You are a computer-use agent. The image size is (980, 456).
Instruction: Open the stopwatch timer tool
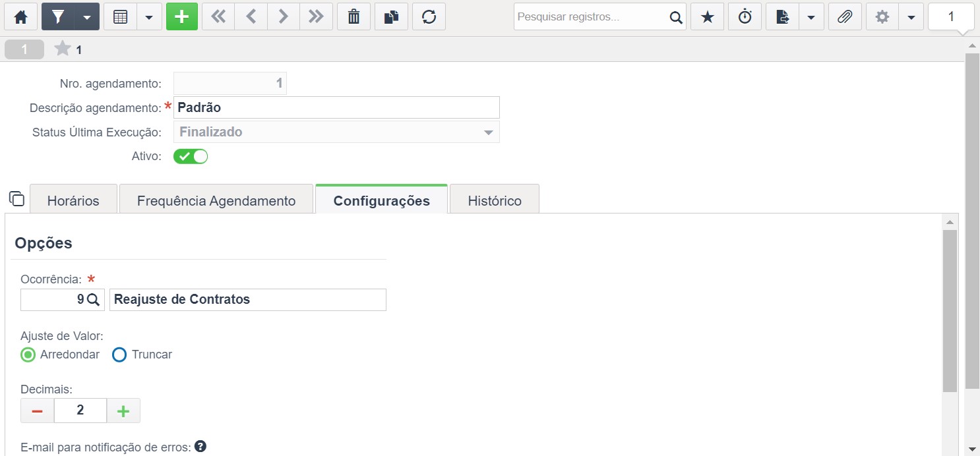click(x=745, y=17)
